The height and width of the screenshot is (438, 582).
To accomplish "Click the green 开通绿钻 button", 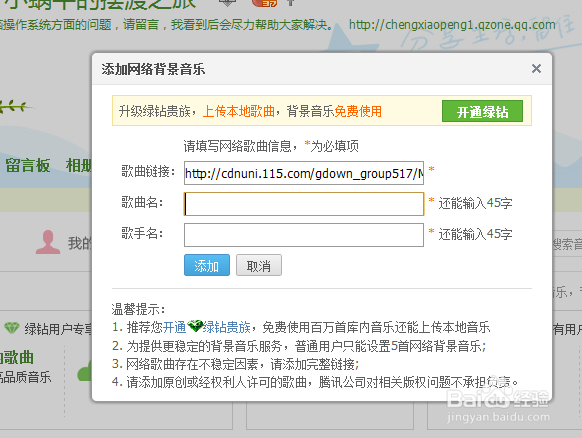I will point(482,111).
